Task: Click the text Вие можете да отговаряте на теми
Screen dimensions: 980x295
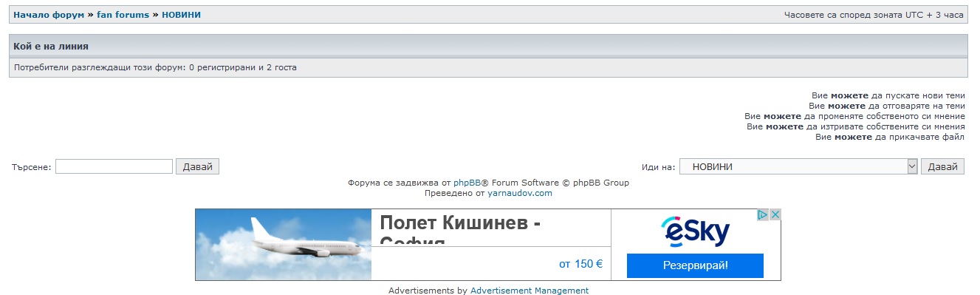Action: click(887, 106)
